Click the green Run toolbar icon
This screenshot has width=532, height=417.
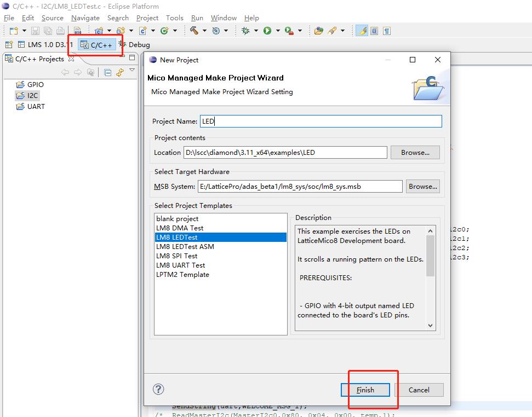[267, 31]
